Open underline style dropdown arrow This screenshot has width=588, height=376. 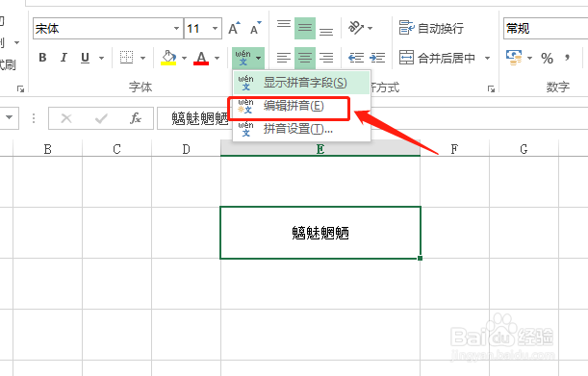tap(101, 58)
